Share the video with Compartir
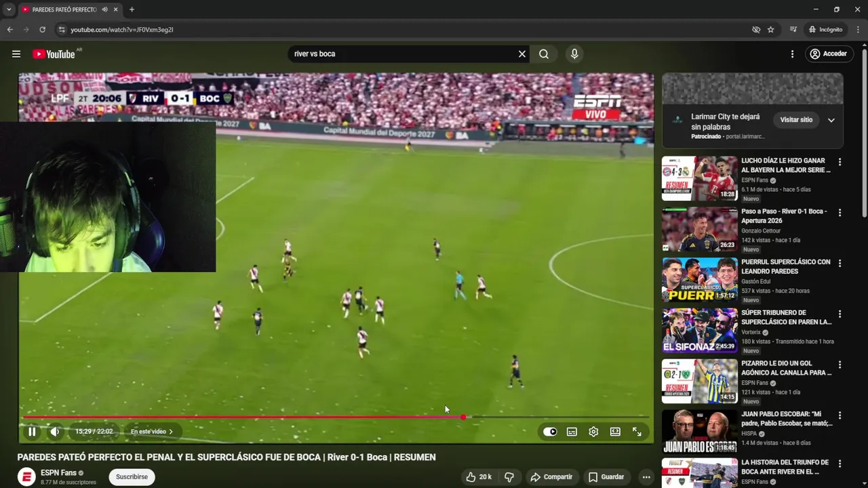Screen dimensions: 868x488 [551, 477]
